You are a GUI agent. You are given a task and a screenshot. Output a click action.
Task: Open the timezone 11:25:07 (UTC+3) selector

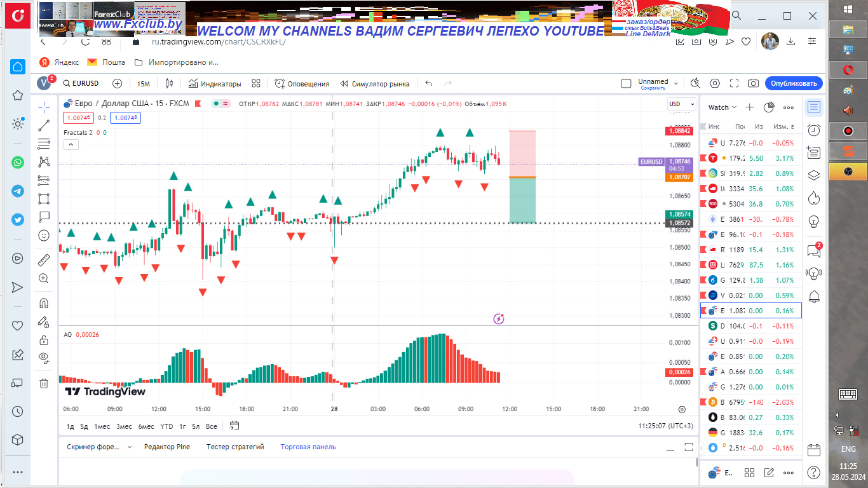664,426
